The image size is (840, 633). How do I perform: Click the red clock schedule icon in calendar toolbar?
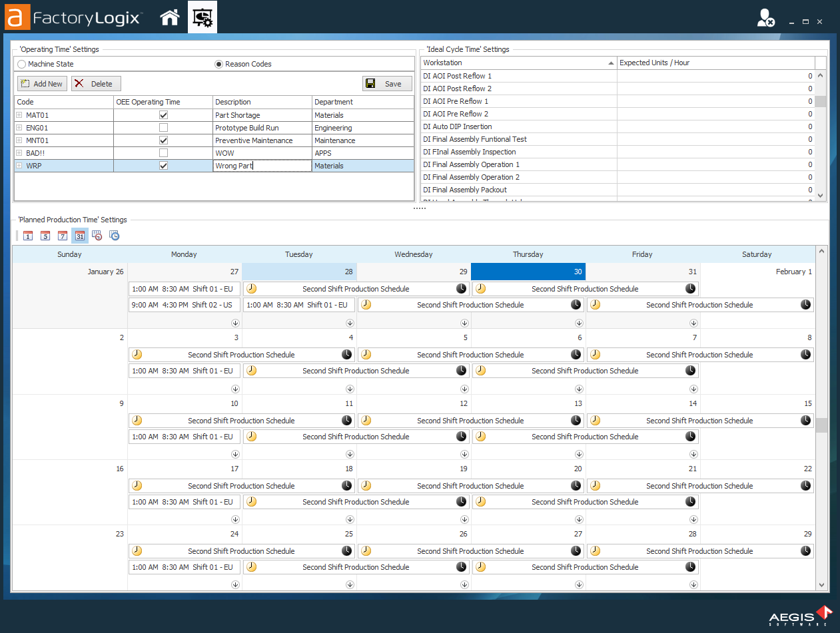click(97, 236)
